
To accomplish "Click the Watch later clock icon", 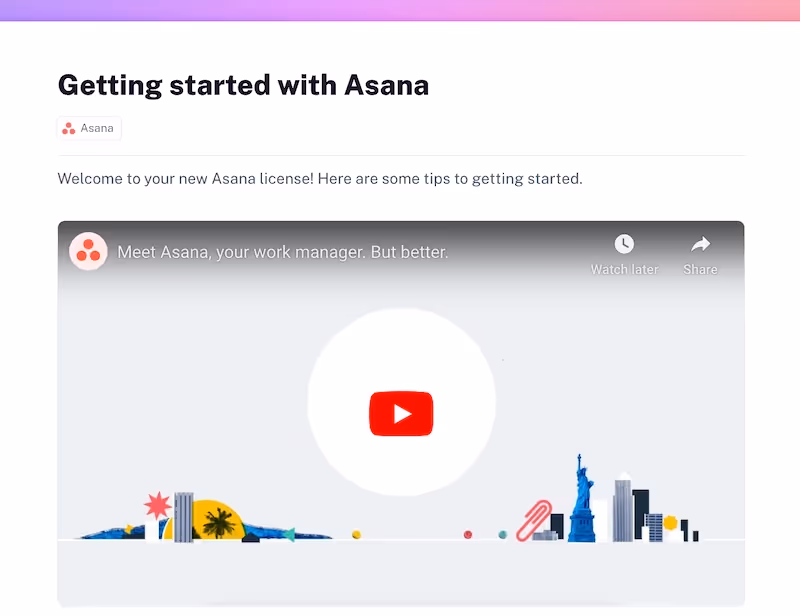I will 624,244.
